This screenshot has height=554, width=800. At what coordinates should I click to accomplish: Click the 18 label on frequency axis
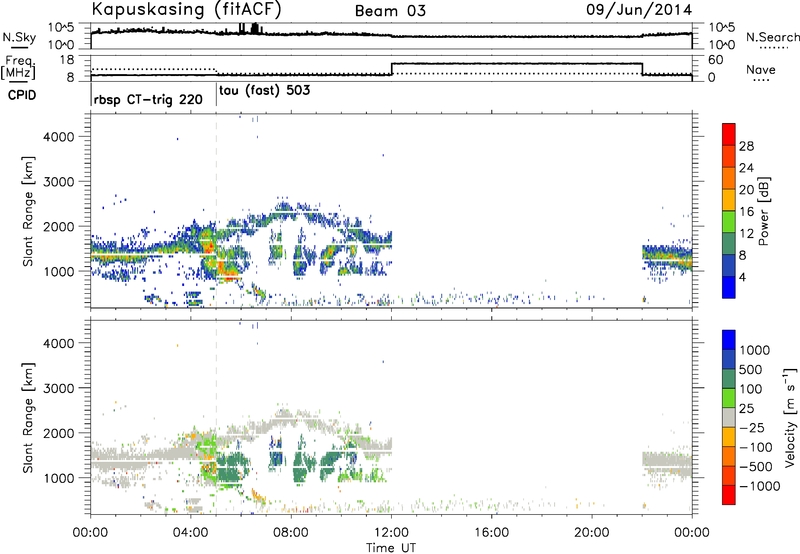coord(67,60)
